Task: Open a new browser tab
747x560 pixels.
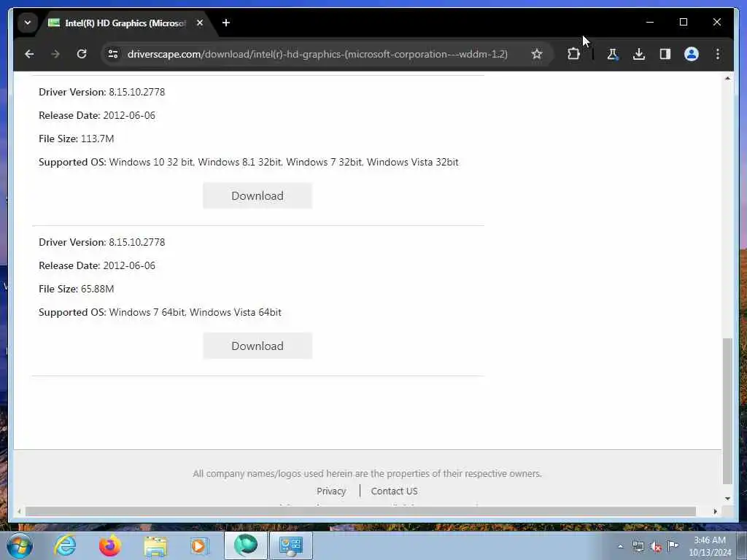Action: coord(226,23)
